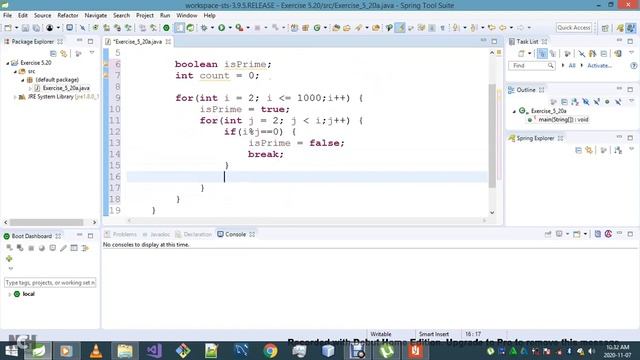Image resolution: width=640 pixels, height=360 pixels.
Task: Collapse All in Task List toolbar
Action: [x=604, y=53]
